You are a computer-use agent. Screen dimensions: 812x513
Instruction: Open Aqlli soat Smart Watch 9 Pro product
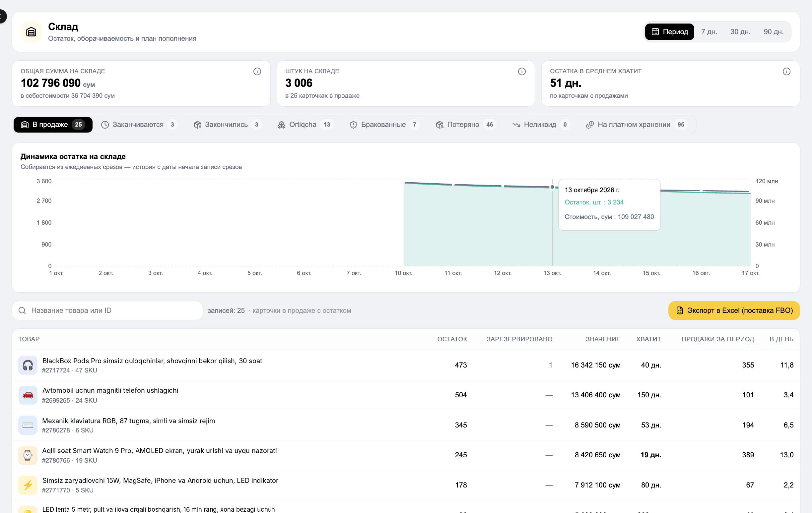pos(160,451)
